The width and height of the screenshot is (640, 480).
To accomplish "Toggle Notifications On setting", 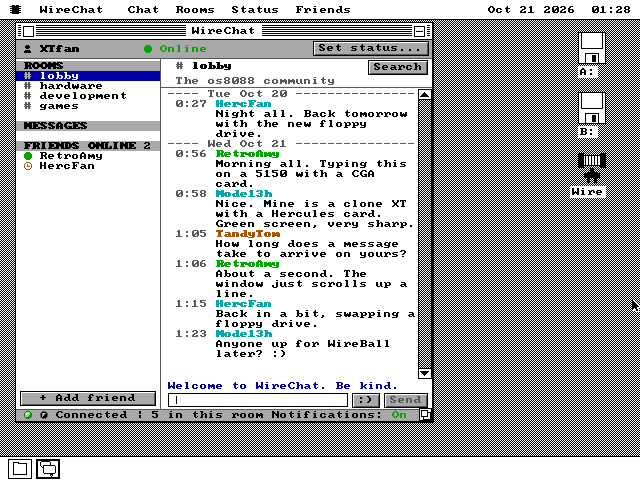I will (399, 415).
